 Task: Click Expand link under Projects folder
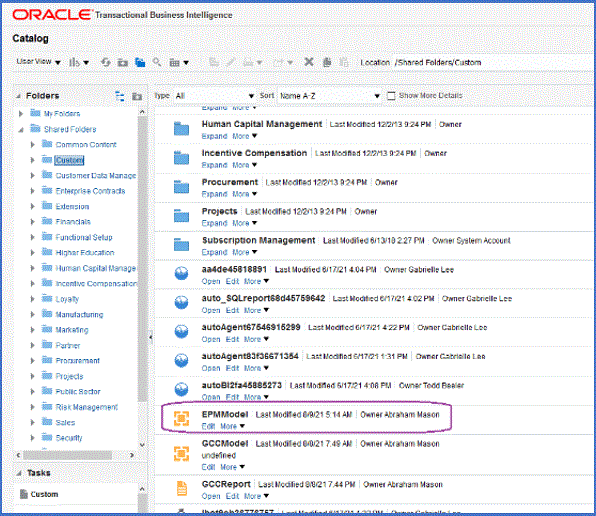point(214,223)
